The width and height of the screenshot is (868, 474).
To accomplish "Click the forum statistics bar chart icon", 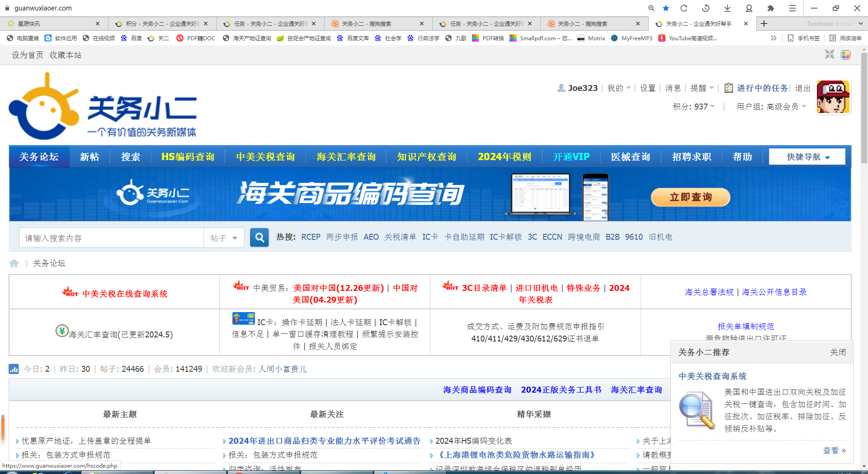I will coord(14,369).
